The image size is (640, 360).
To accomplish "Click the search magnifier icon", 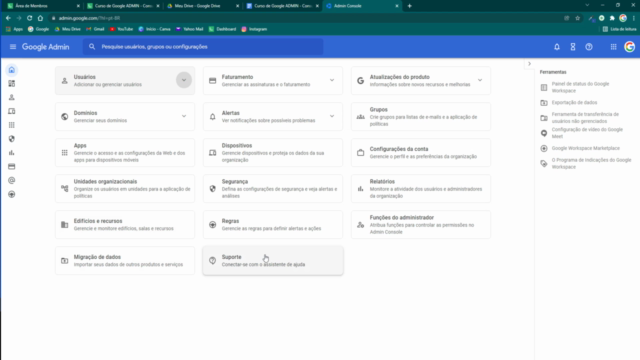I will [92, 47].
